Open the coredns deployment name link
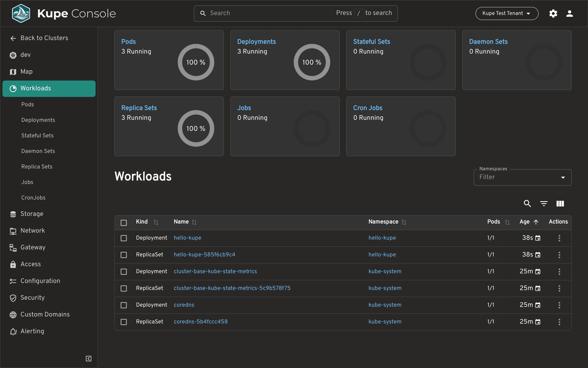Viewport: 588px width, 368px height. [184, 305]
